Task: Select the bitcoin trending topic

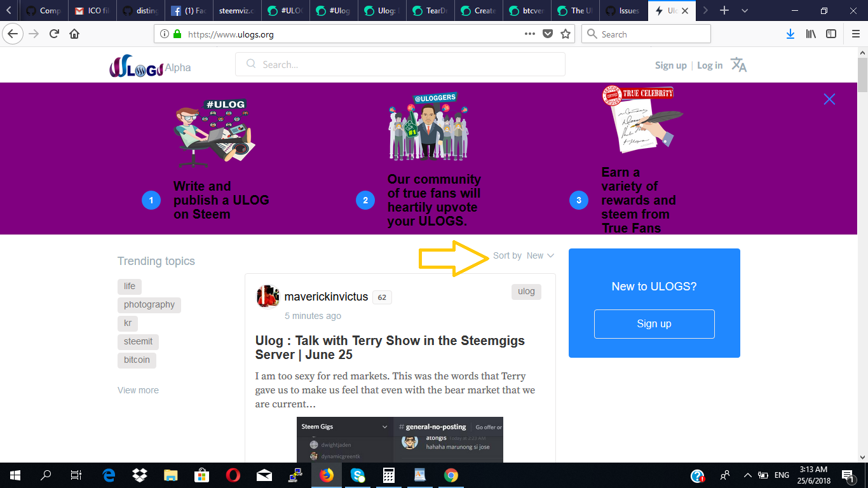Action: 137,360
